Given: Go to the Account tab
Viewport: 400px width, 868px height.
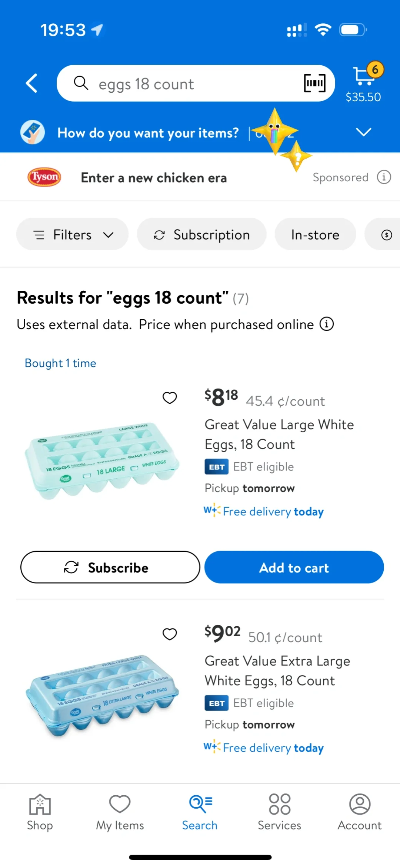Looking at the screenshot, I should 359,812.
